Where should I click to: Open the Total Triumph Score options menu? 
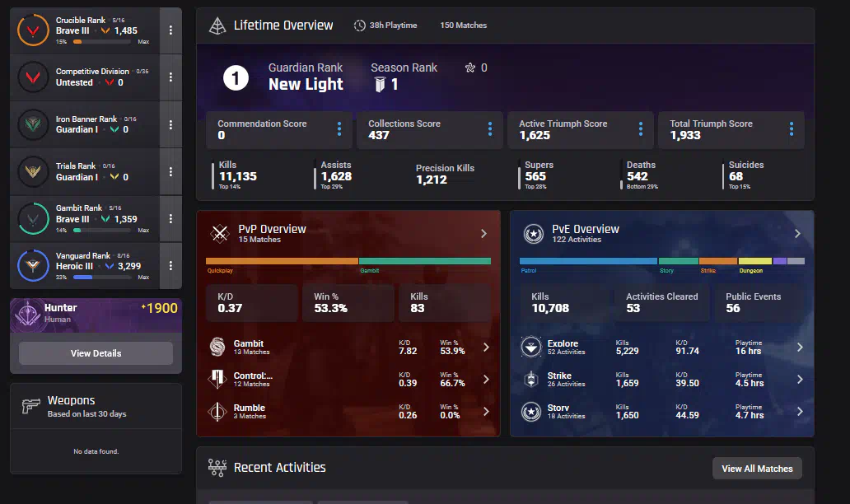pos(792,129)
